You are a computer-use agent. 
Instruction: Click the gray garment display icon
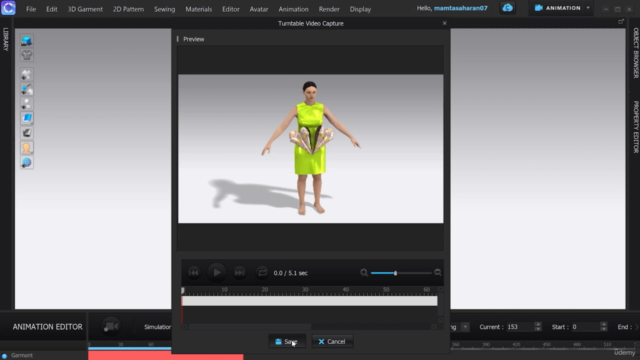(27, 55)
